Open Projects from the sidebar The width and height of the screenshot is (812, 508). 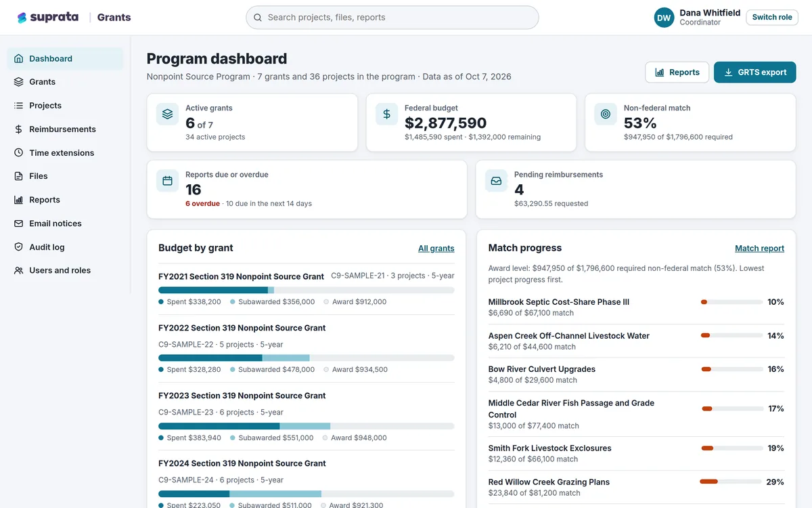(x=65, y=106)
